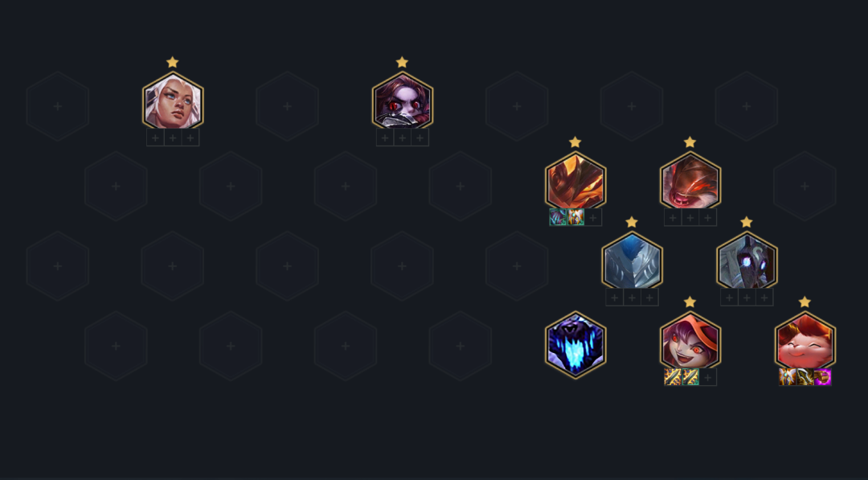The height and width of the screenshot is (480, 868).
Task: Click the empty hex between the top-row champions
Action: (x=287, y=106)
